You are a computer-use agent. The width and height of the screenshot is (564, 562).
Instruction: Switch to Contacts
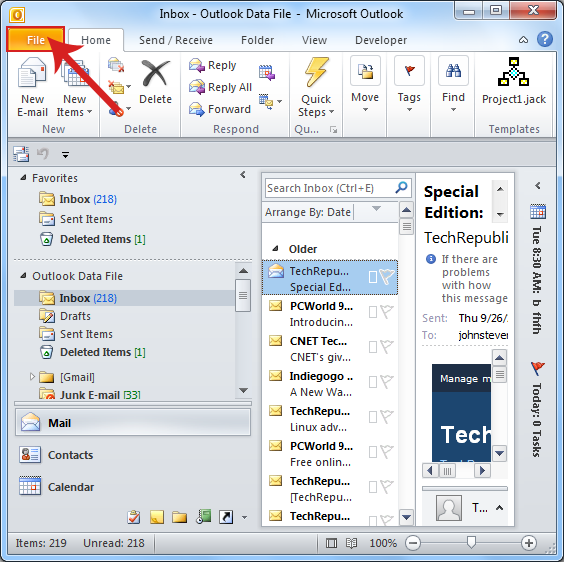pos(56,455)
